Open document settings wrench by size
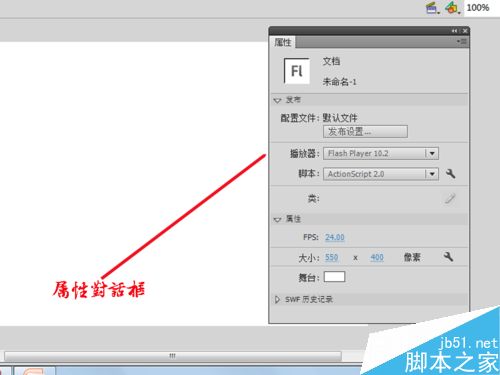 448,257
